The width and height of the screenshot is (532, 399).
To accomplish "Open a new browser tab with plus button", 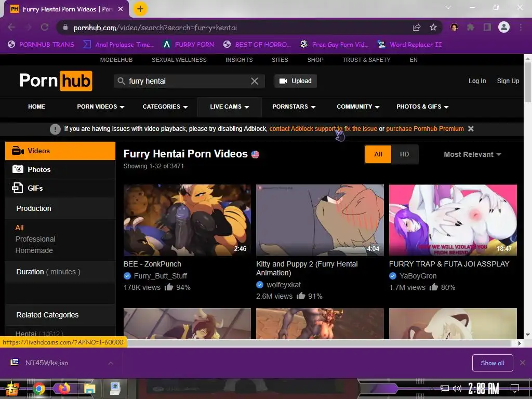I will pyautogui.click(x=140, y=9).
